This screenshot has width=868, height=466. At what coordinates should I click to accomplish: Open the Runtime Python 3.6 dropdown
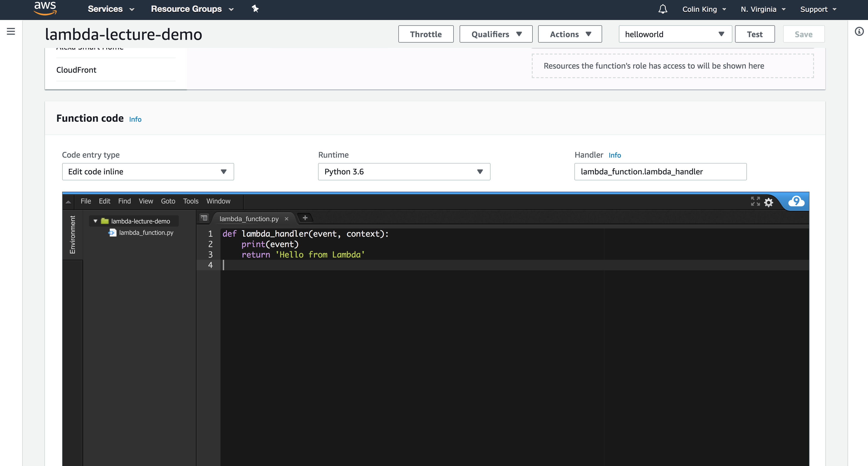click(x=404, y=172)
